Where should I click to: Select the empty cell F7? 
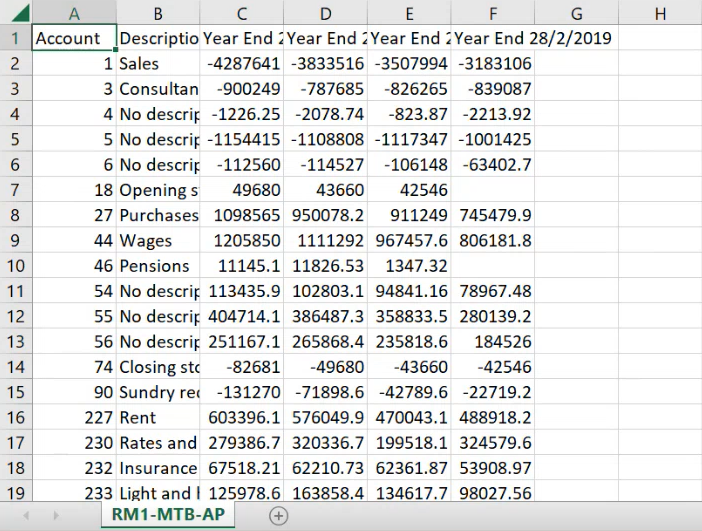(x=493, y=190)
